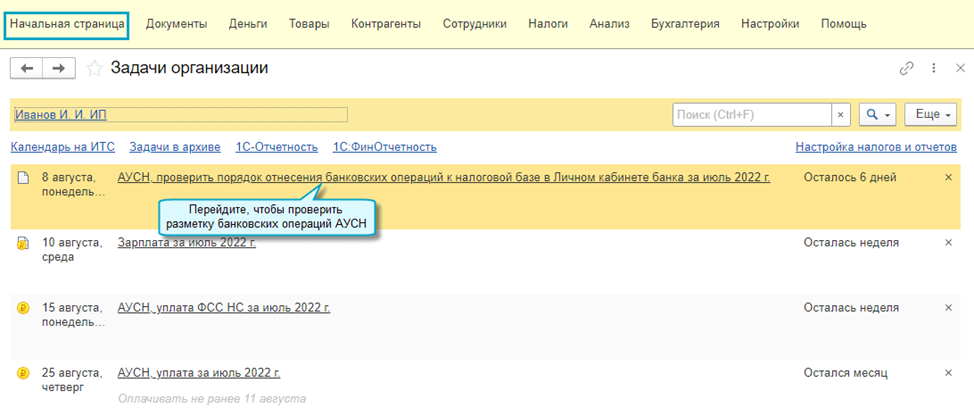Dismiss the salary task for 10 August

[949, 242]
